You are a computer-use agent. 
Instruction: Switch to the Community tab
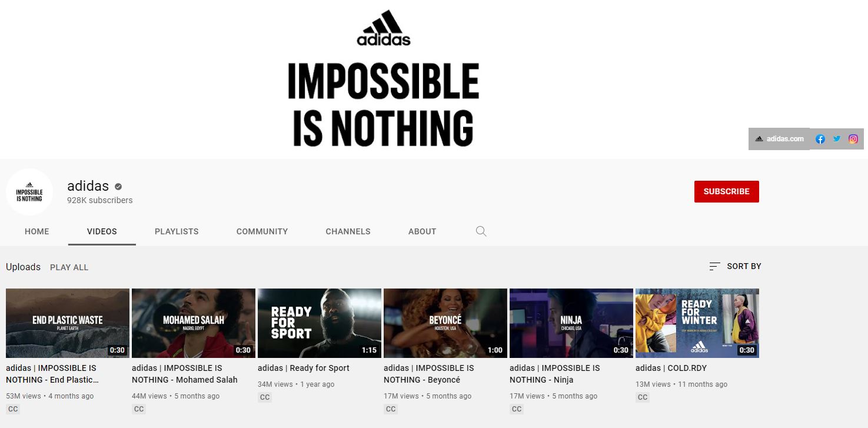262,231
